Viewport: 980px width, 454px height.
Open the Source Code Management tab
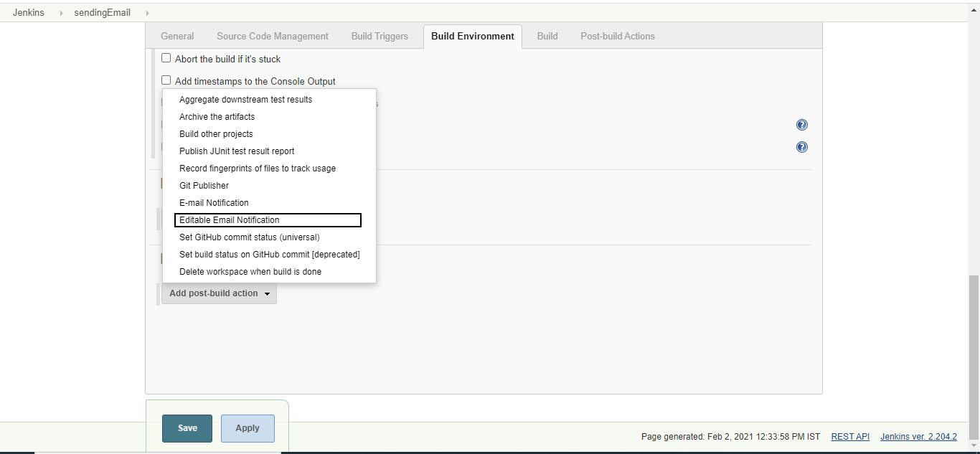pyautogui.click(x=272, y=36)
